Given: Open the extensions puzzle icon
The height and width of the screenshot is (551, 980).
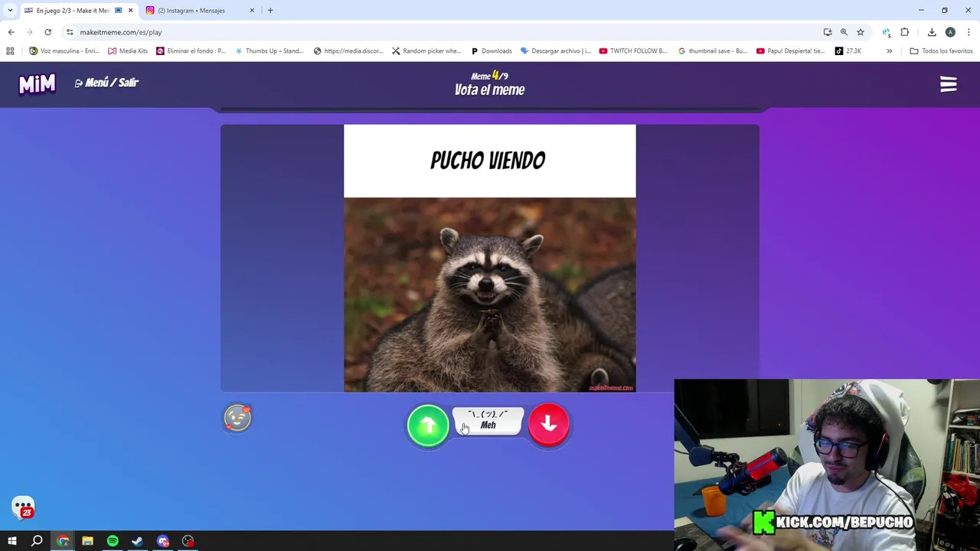Looking at the screenshot, I should pos(905,32).
